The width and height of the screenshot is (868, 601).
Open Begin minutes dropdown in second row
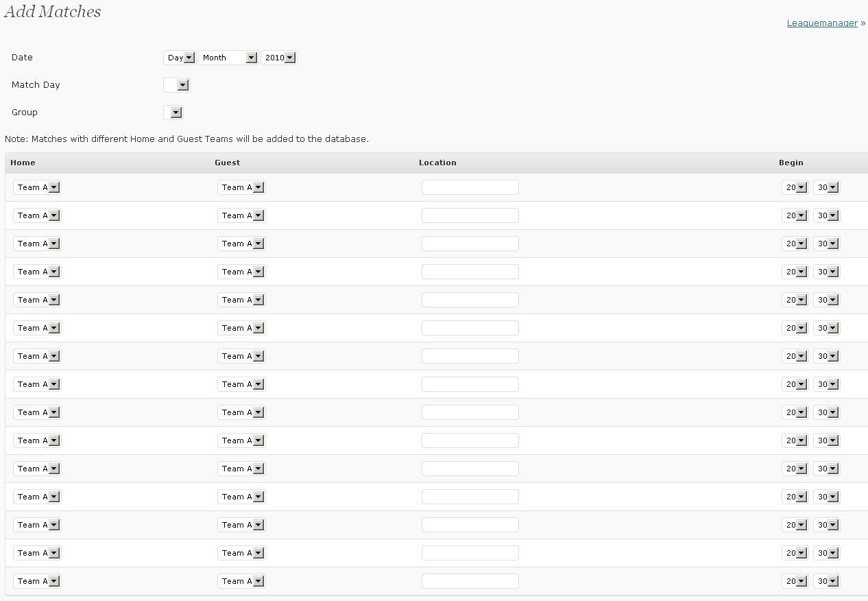[x=827, y=215]
